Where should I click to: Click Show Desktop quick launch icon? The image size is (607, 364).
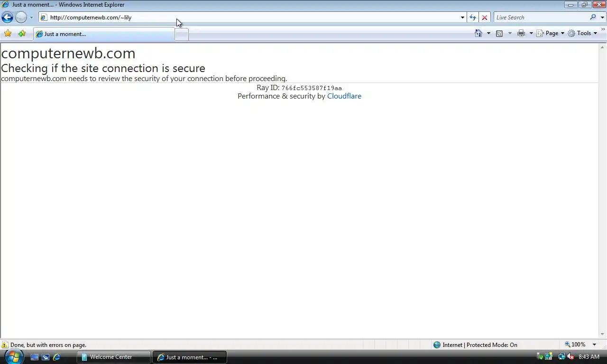point(35,357)
